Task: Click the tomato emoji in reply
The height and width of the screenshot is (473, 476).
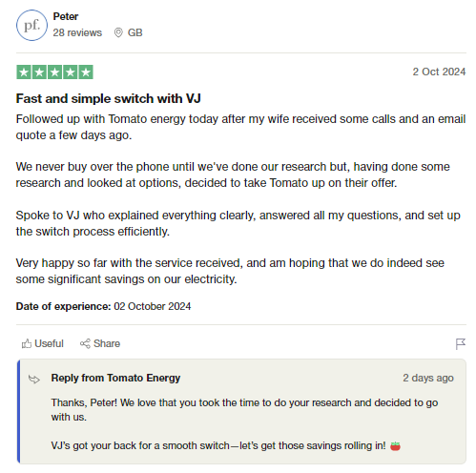Action: click(x=395, y=446)
